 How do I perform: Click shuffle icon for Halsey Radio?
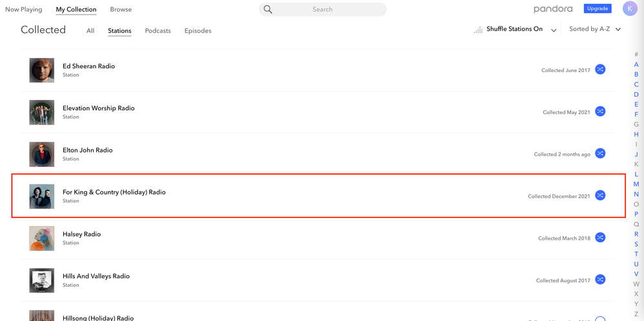click(x=600, y=238)
